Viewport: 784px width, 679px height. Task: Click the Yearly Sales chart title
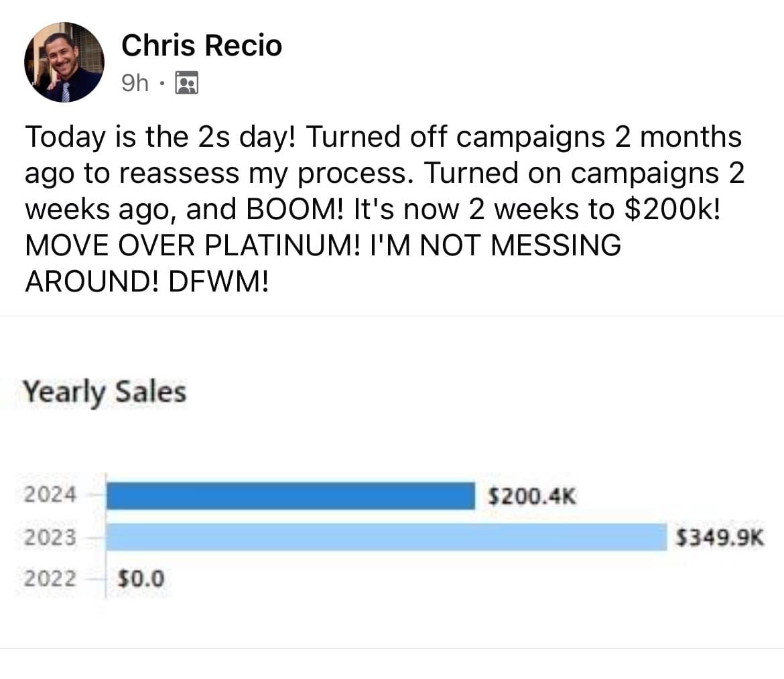click(x=105, y=393)
